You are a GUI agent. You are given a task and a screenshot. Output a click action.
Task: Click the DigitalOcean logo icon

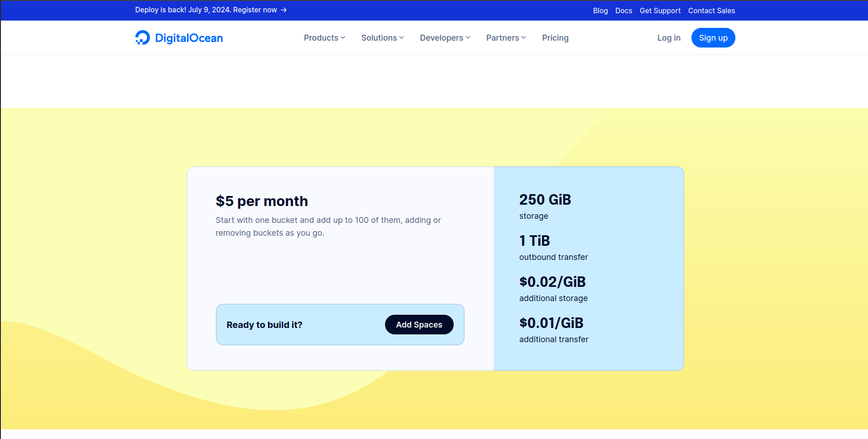coord(143,38)
